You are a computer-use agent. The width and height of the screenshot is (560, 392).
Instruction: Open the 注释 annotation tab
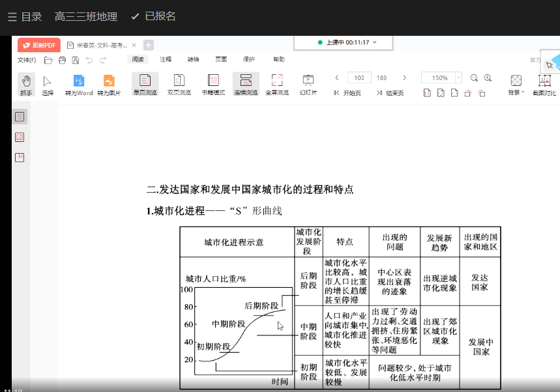166,59
